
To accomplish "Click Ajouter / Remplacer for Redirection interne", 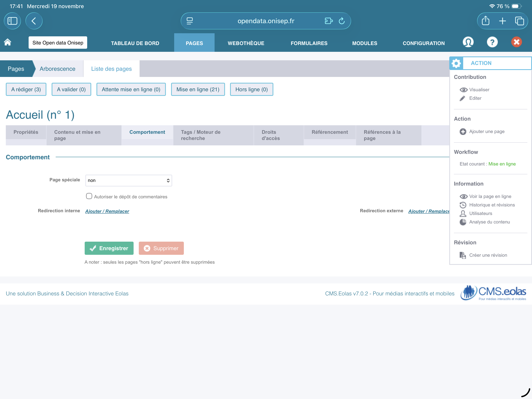I will 107,211.
